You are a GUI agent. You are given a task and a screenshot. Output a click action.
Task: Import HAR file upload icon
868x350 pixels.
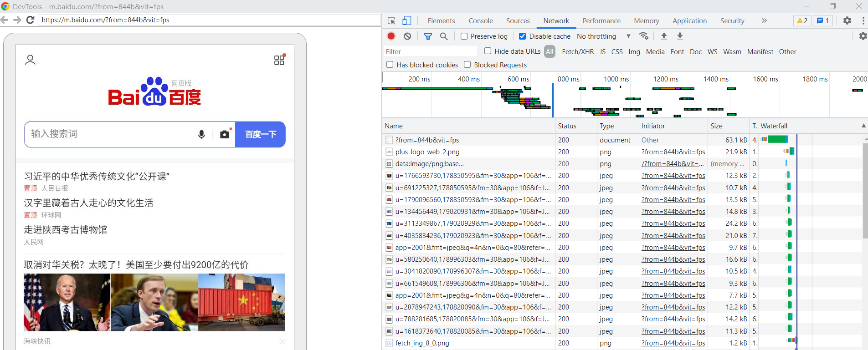[x=664, y=36]
